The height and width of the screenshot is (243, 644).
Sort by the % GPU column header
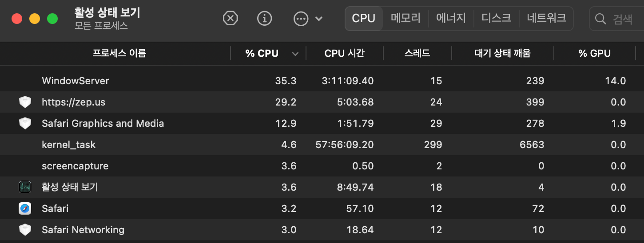[594, 54]
